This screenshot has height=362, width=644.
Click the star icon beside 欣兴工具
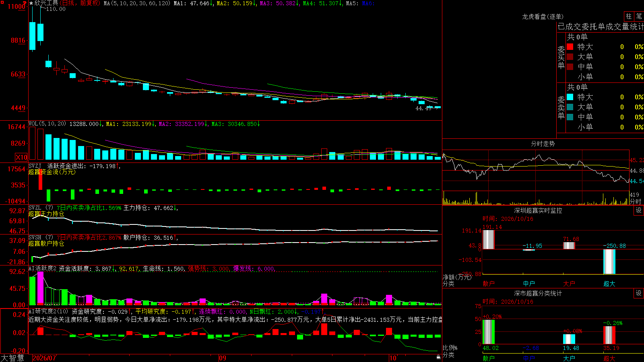tap(31, 3)
